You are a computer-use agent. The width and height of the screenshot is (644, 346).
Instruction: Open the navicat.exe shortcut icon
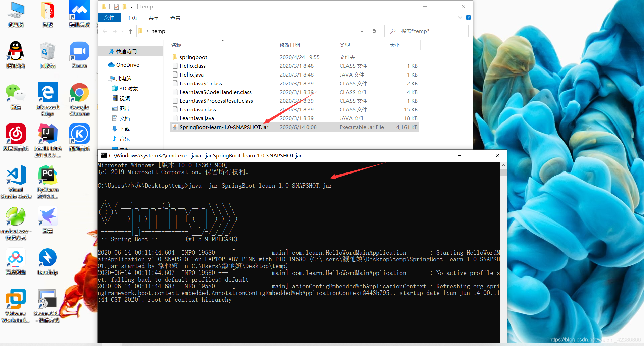16,224
